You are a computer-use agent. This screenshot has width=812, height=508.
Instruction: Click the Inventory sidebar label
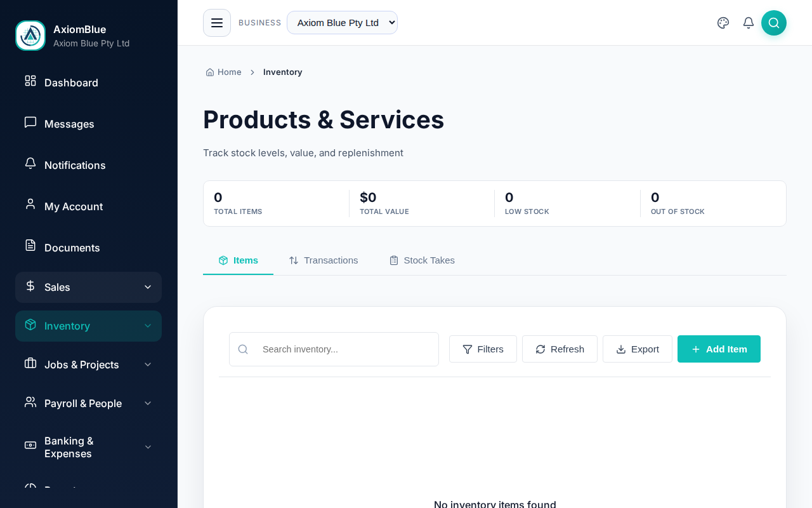67,326
